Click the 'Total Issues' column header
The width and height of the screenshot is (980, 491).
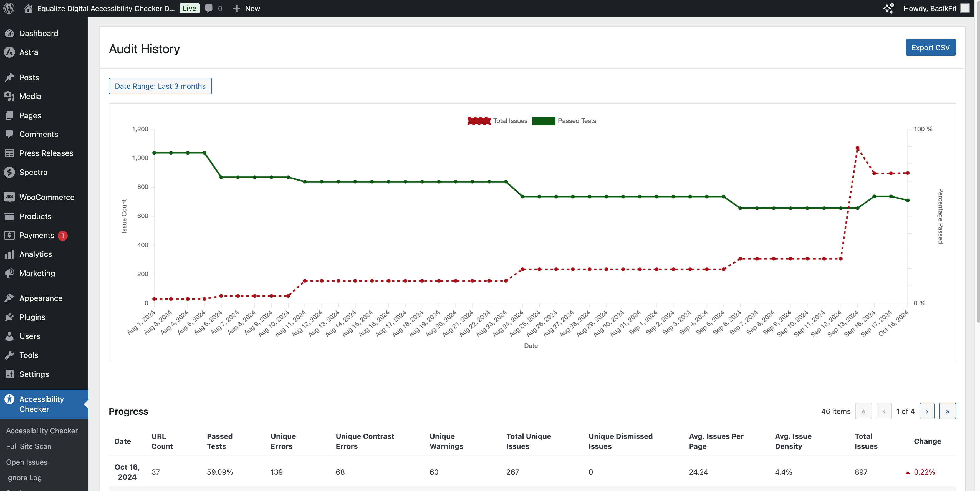(866, 441)
